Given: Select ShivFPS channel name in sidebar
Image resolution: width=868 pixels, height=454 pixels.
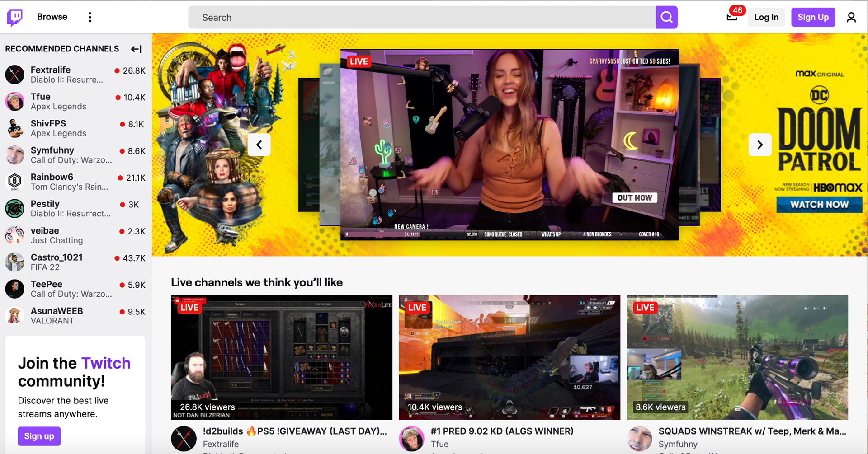Looking at the screenshot, I should coord(48,123).
